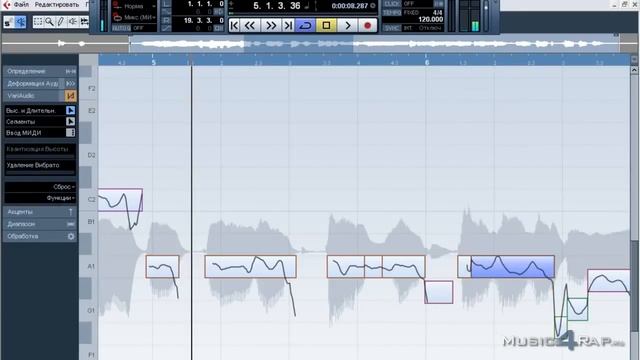The image size is (640, 360).
Task: Click bar 6 on the ruler
Action: (x=427, y=62)
